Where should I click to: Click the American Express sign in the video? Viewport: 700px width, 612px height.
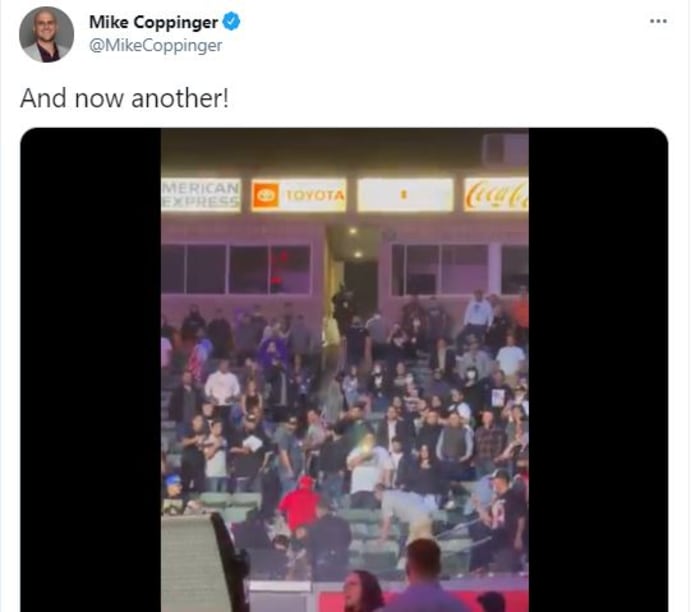201,195
